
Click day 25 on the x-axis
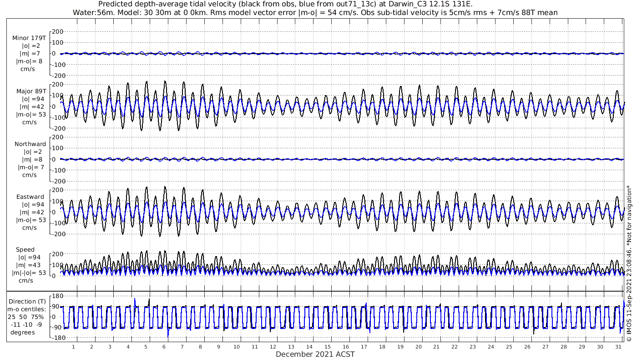(x=509, y=347)
